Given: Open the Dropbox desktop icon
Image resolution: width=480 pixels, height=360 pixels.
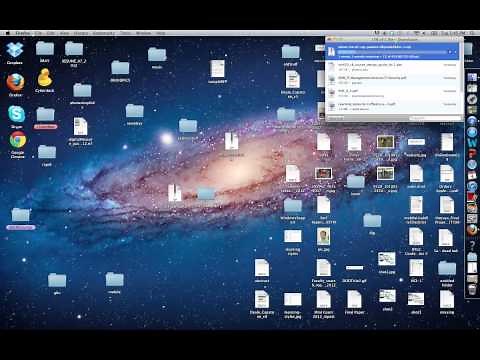Looking at the screenshot, I should (x=15, y=50).
